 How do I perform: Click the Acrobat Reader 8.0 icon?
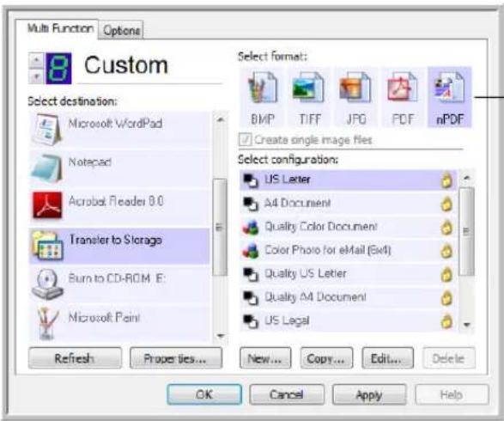[x=47, y=205]
